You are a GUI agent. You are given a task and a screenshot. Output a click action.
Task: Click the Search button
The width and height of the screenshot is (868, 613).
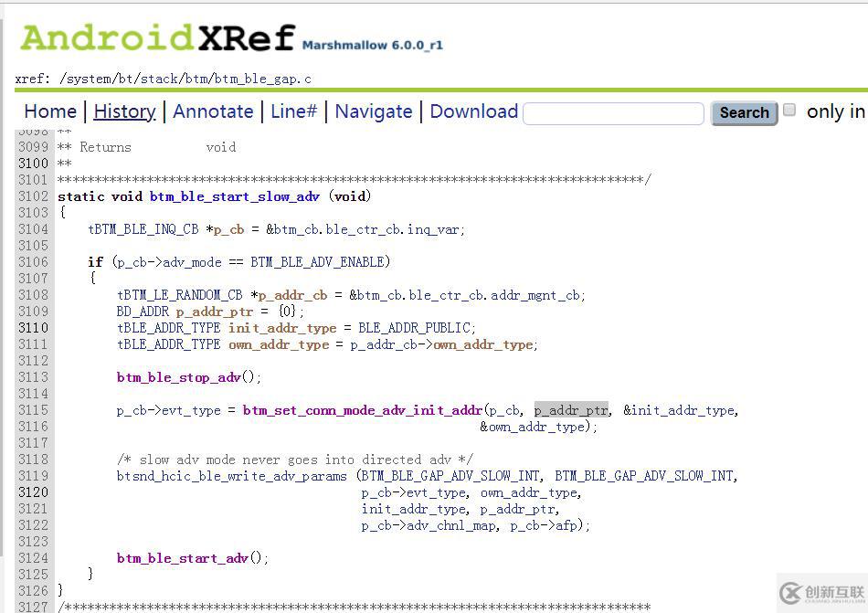(744, 113)
